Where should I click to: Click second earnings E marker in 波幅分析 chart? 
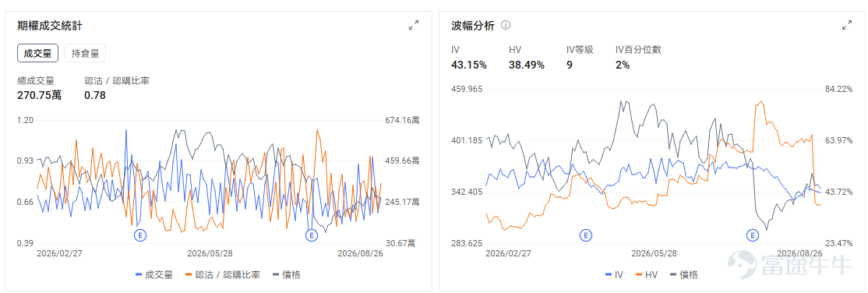point(753,235)
